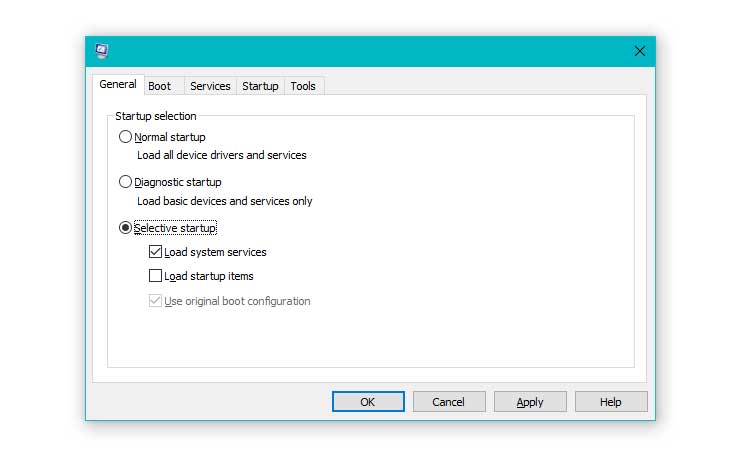Open Help for this dialog
Image resolution: width=744 pixels, height=462 pixels.
611,402
